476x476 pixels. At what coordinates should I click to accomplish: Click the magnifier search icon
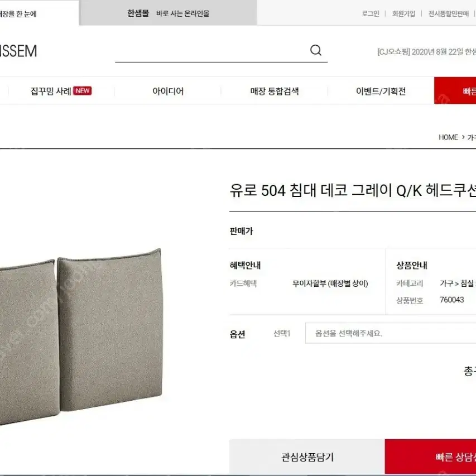click(316, 50)
